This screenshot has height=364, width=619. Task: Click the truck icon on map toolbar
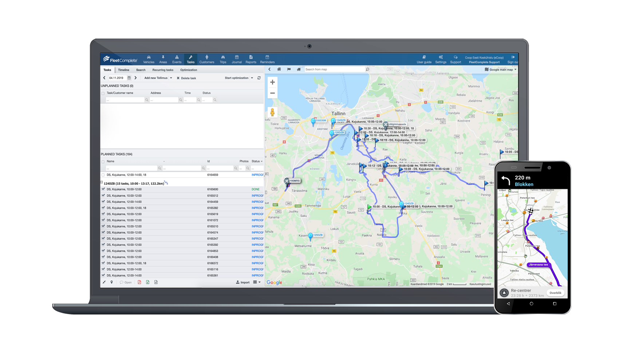(299, 69)
